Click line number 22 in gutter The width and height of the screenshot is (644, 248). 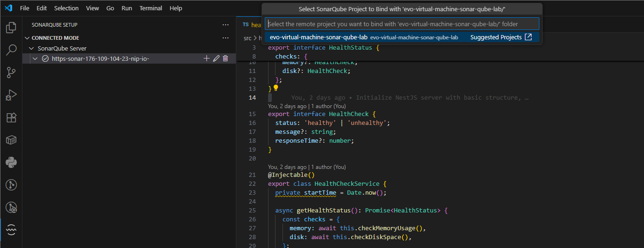point(252,183)
